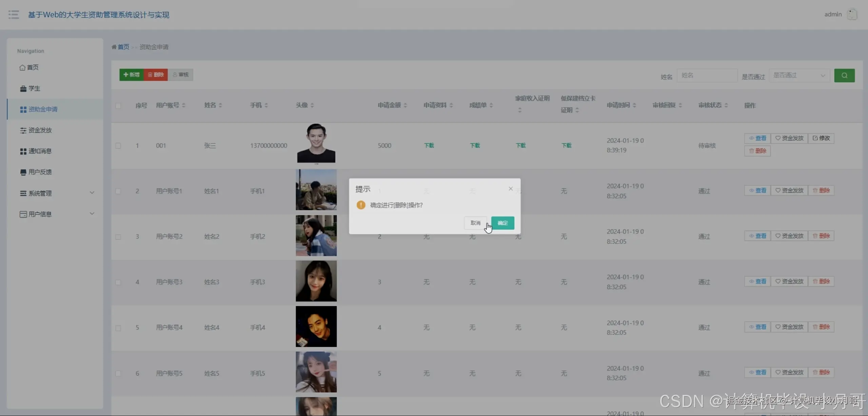Toggle the select-all checkbox in the table header
Screen dimensions: 868x416
click(x=118, y=106)
